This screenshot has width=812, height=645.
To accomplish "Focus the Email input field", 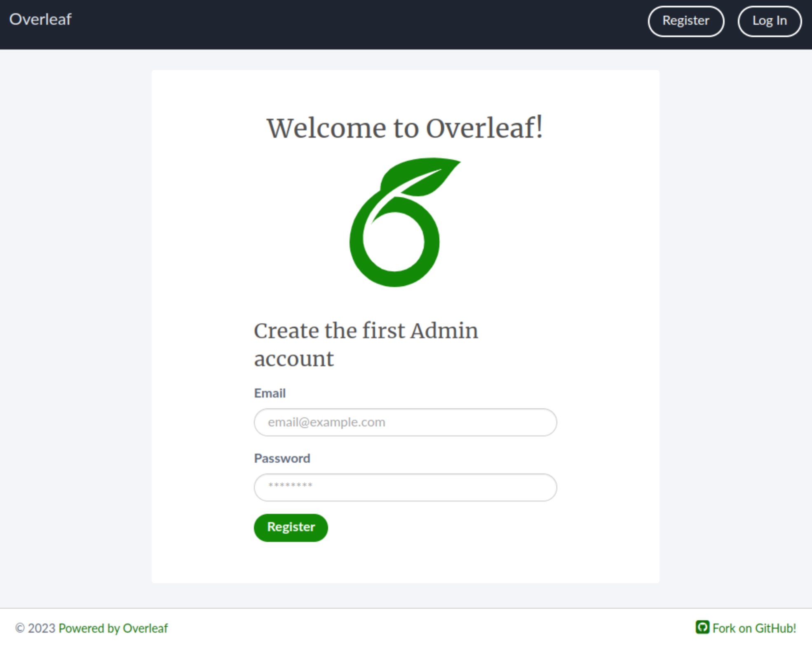I will pyautogui.click(x=405, y=422).
